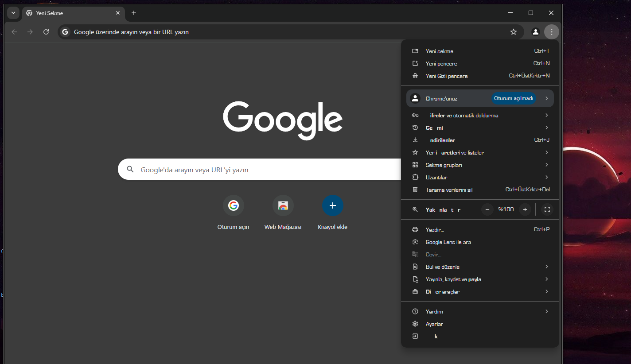
Task: Reload the page with the refresh icon
Action: pos(46,32)
